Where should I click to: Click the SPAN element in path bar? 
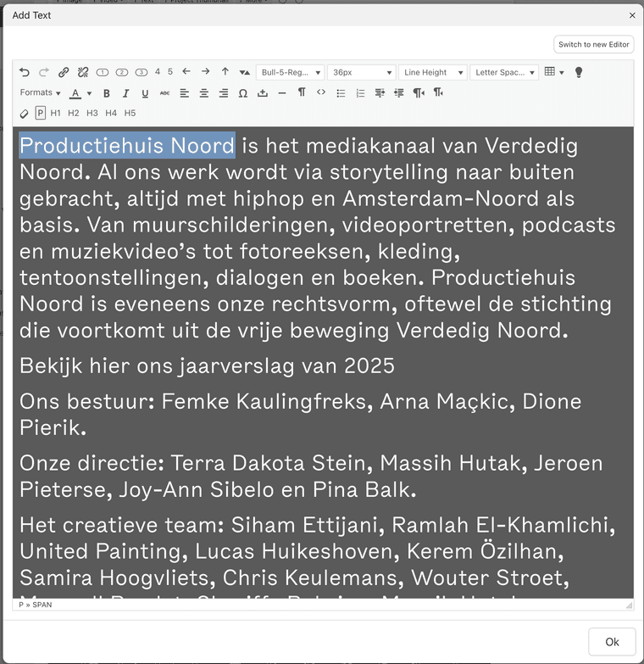[42, 605]
